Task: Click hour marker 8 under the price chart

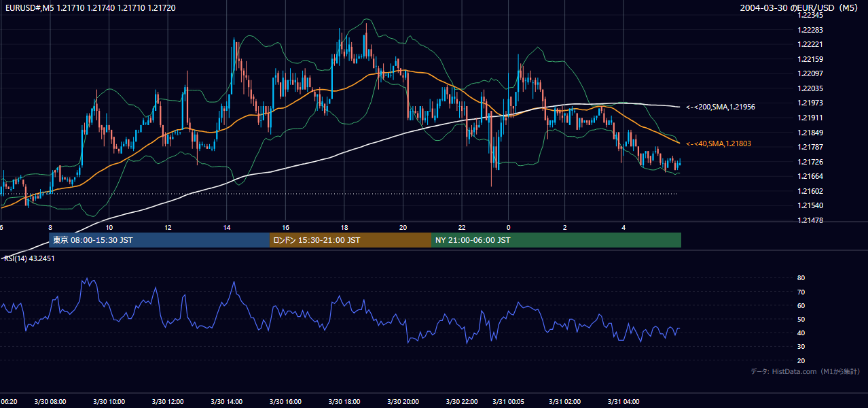Action: (x=51, y=228)
